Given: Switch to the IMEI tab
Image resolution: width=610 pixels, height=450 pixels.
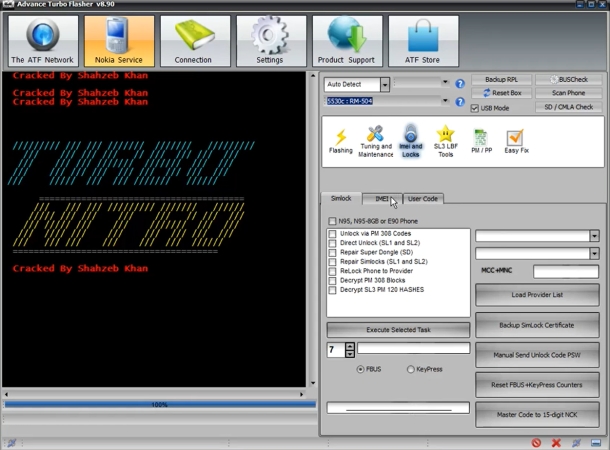Looking at the screenshot, I should tap(382, 199).
